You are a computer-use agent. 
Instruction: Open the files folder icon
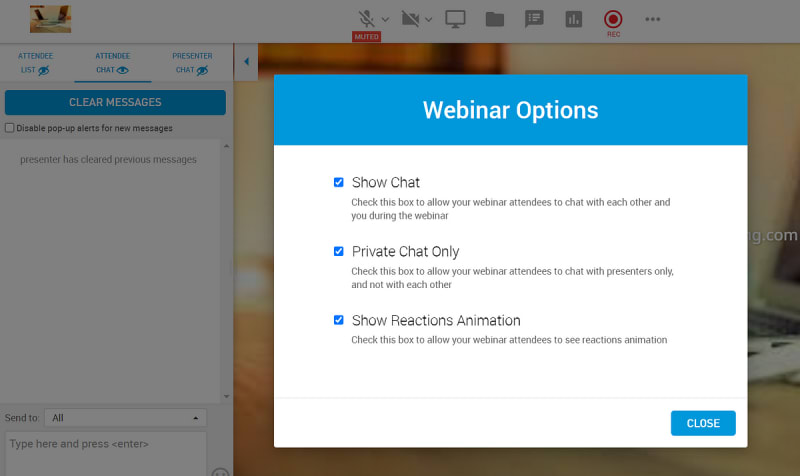pyautogui.click(x=494, y=18)
